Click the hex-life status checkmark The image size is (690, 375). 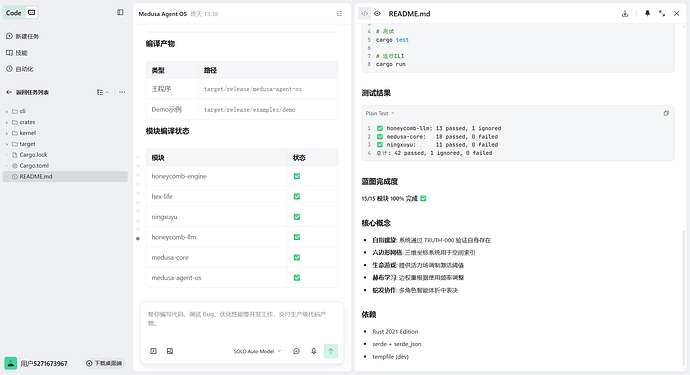tap(297, 196)
